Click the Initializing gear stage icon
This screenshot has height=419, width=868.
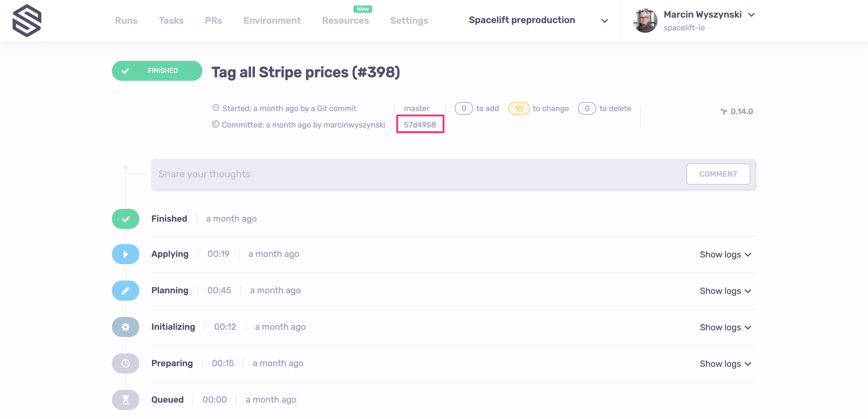click(125, 327)
